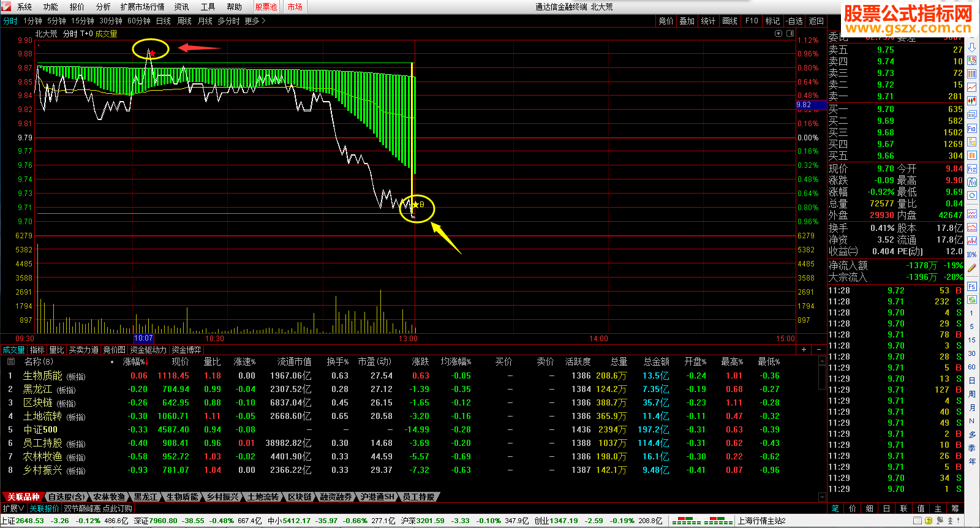Switch bottom panel to 筹 chip view
The image size is (980, 528).
tap(956, 508)
